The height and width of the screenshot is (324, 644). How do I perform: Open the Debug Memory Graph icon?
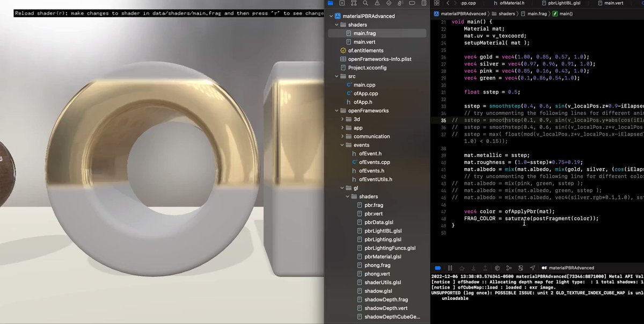click(x=509, y=268)
